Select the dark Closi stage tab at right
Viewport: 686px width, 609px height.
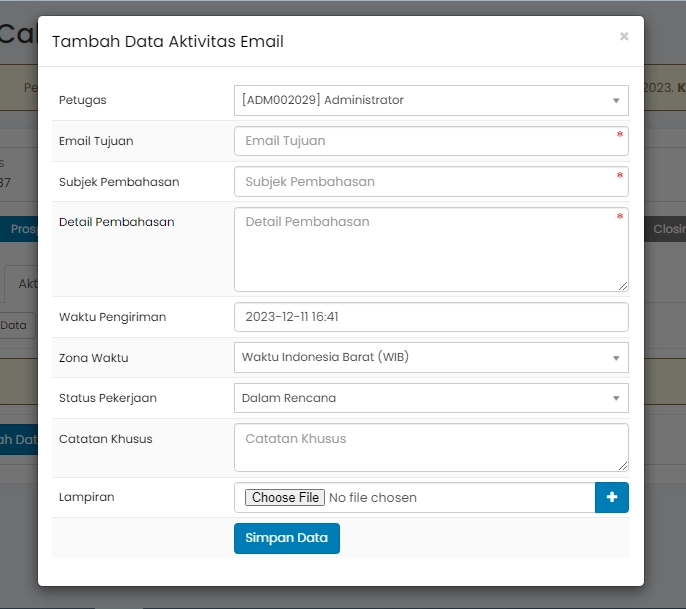coord(667,229)
